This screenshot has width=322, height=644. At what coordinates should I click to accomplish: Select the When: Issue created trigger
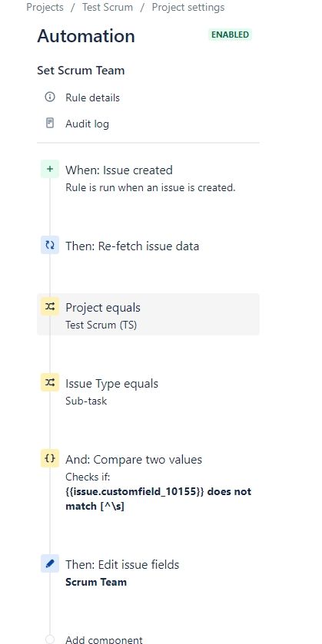pos(148,177)
